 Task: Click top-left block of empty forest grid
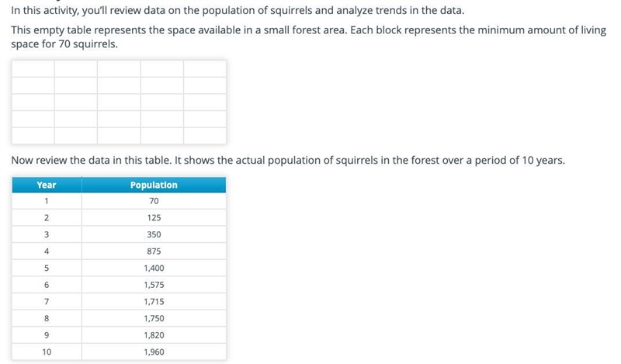33,69
